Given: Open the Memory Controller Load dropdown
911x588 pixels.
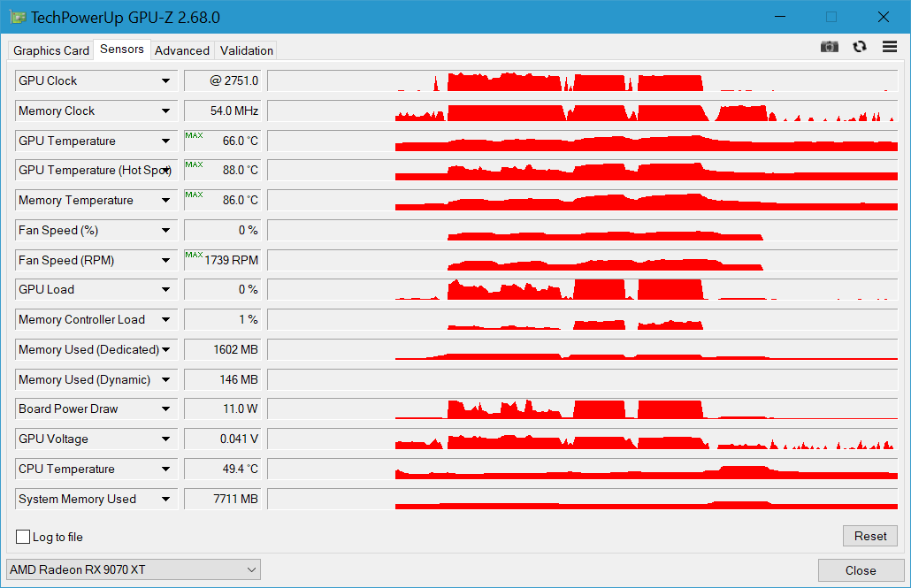Looking at the screenshot, I should (x=165, y=319).
